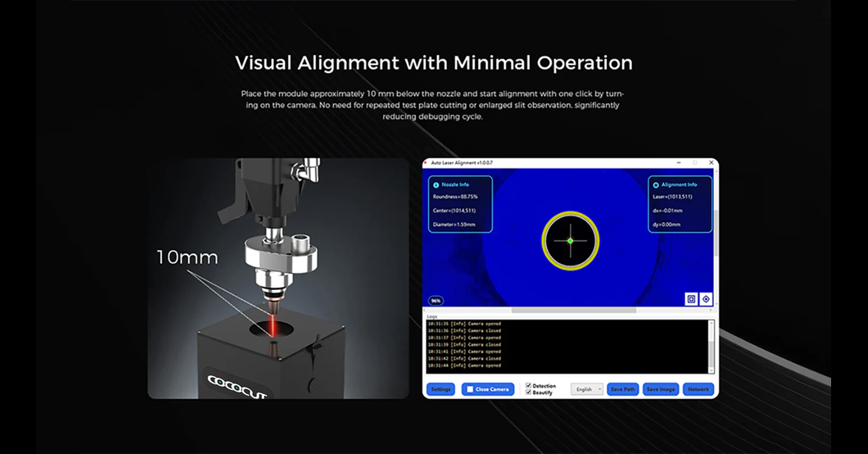The width and height of the screenshot is (868, 454).
Task: Click the Save Path button
Action: click(x=623, y=390)
